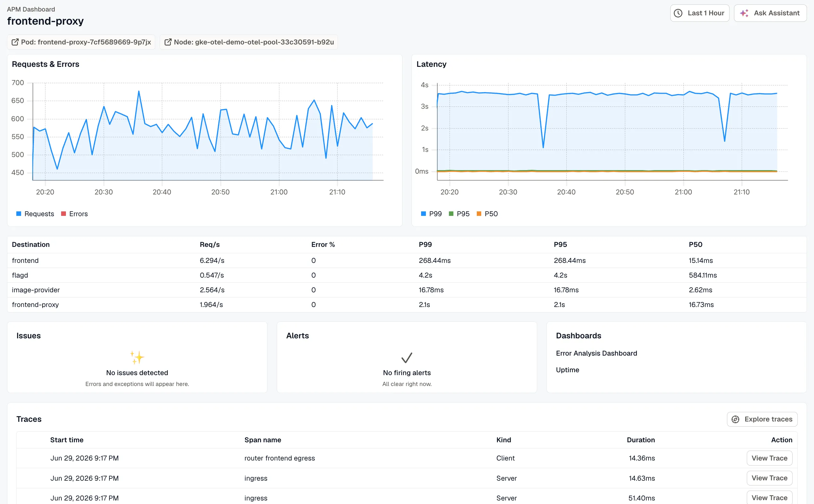The width and height of the screenshot is (814, 504).
Task: Toggle the P50 latency legend entry
Action: [x=487, y=214]
